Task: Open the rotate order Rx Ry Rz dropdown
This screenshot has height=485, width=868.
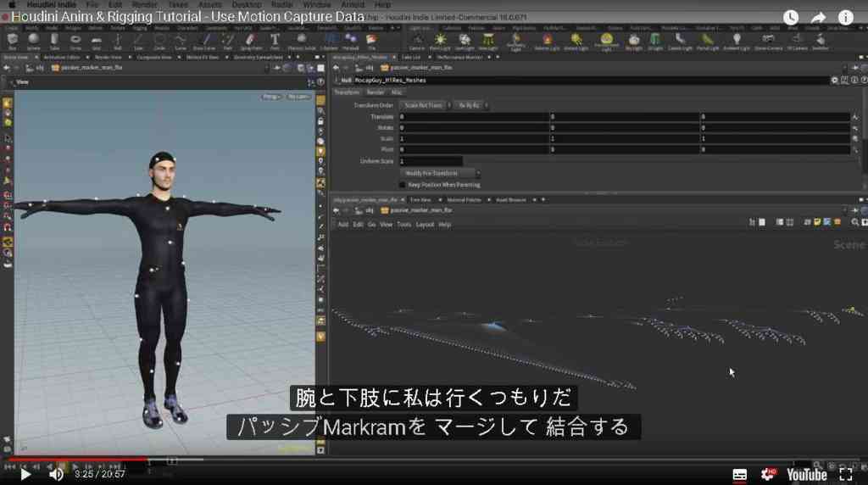Action: coord(471,105)
